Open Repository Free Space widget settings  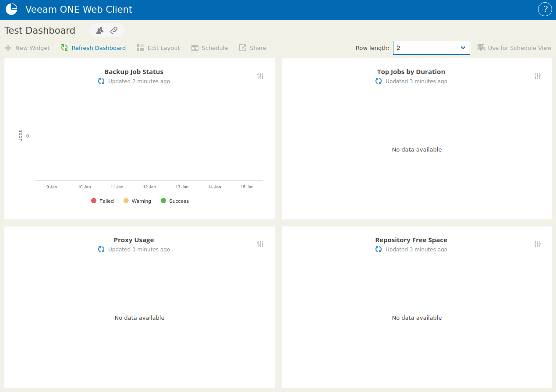538,244
